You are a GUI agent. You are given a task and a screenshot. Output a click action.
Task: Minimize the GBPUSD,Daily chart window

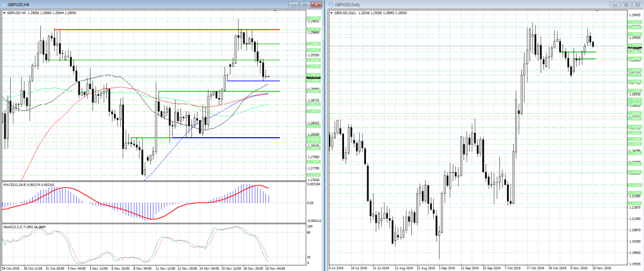point(614,4)
